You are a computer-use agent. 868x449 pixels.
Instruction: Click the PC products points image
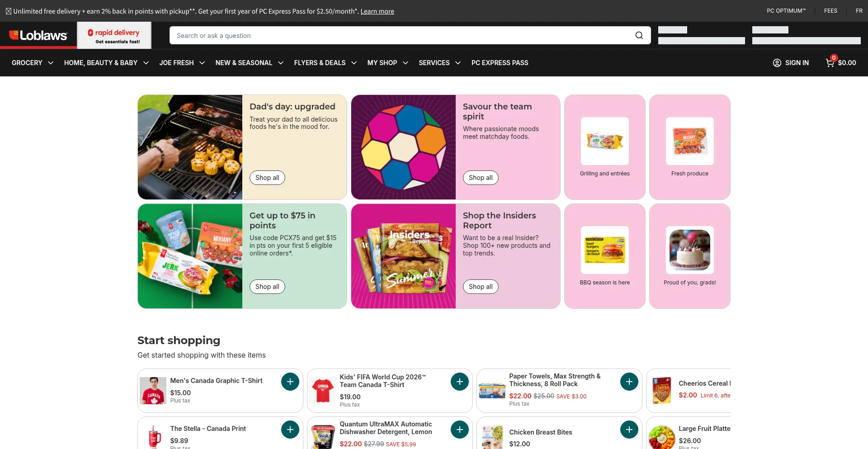point(190,256)
